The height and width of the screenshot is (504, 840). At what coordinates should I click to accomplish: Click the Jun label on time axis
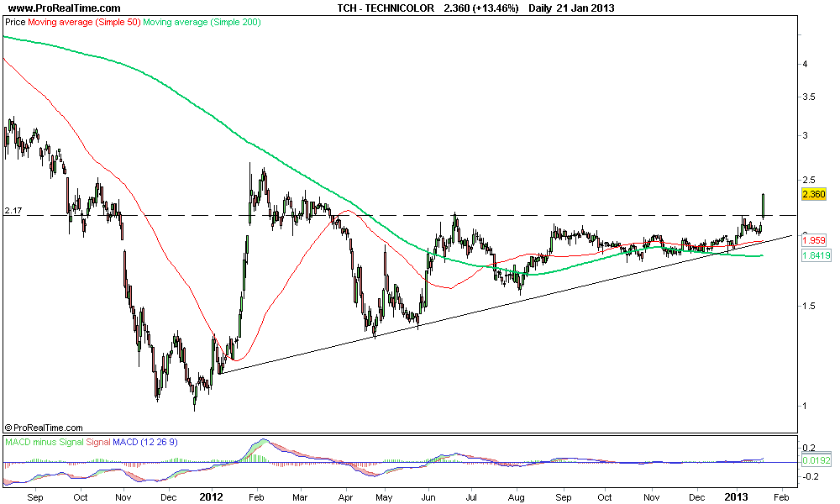428,497
